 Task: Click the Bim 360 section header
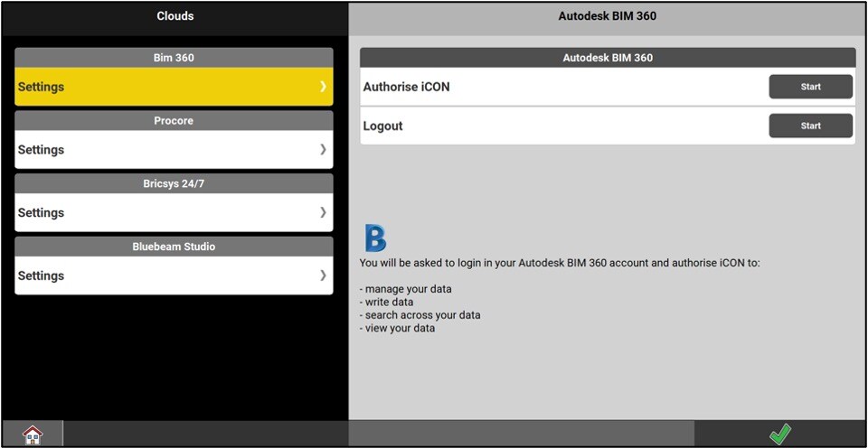click(x=174, y=58)
